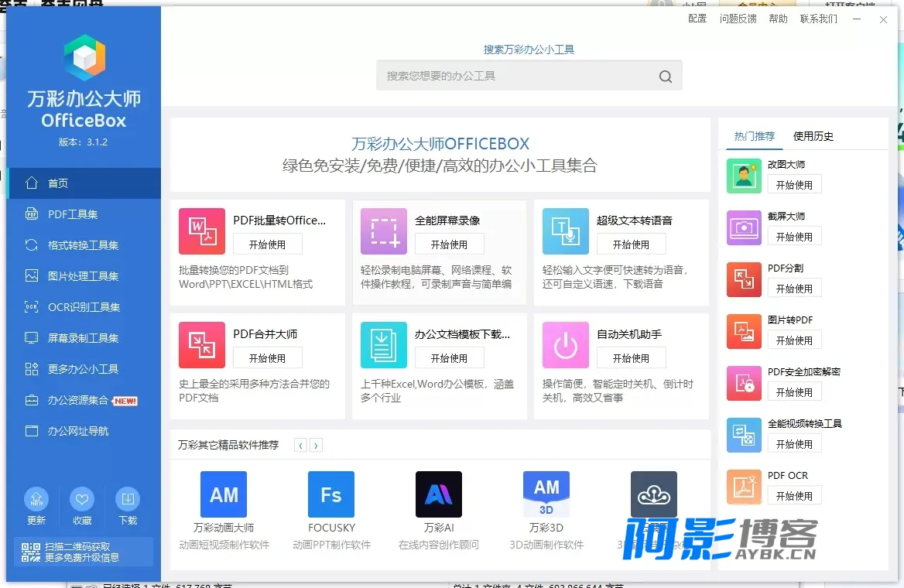Viewport: 904px width, 588px height.
Task: Open PDF工具集 in sidebar
Action: [85, 214]
